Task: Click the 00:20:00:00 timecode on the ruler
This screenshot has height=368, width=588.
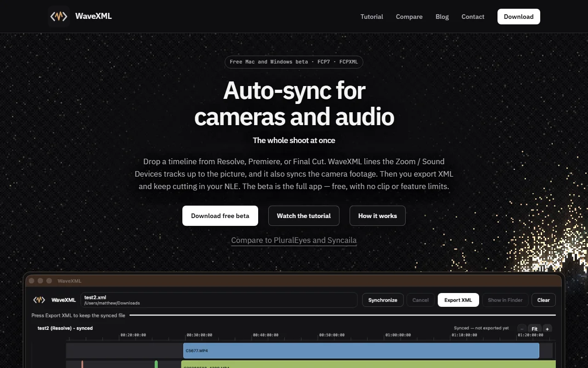Action: (133, 335)
